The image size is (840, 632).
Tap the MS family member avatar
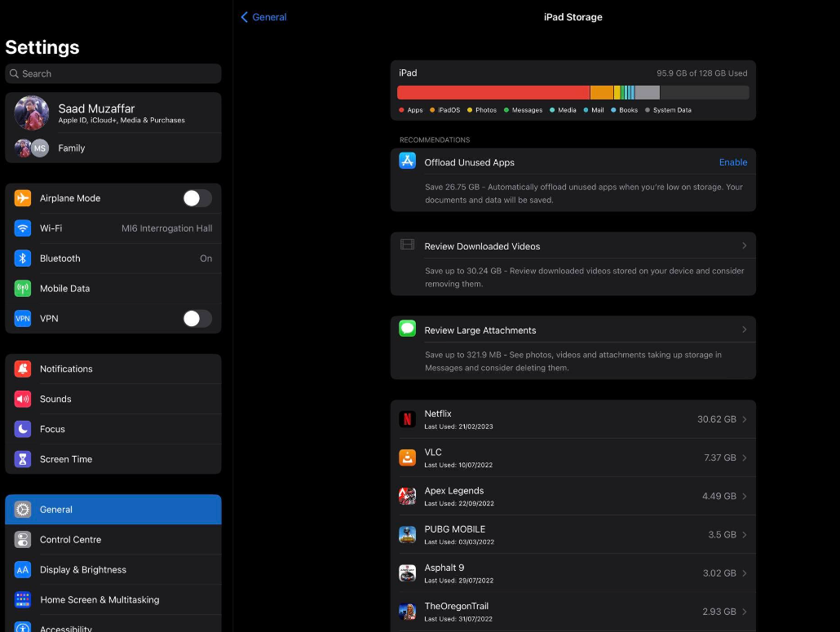(x=40, y=148)
